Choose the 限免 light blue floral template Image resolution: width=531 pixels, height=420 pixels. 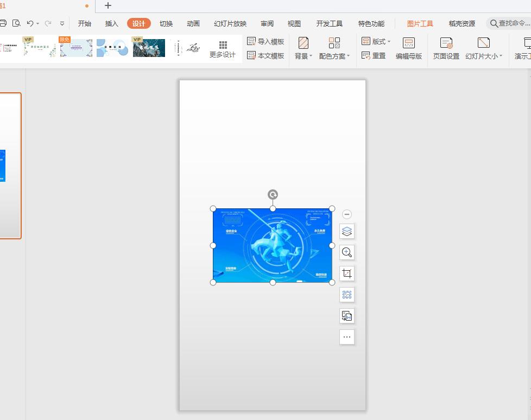click(76, 48)
